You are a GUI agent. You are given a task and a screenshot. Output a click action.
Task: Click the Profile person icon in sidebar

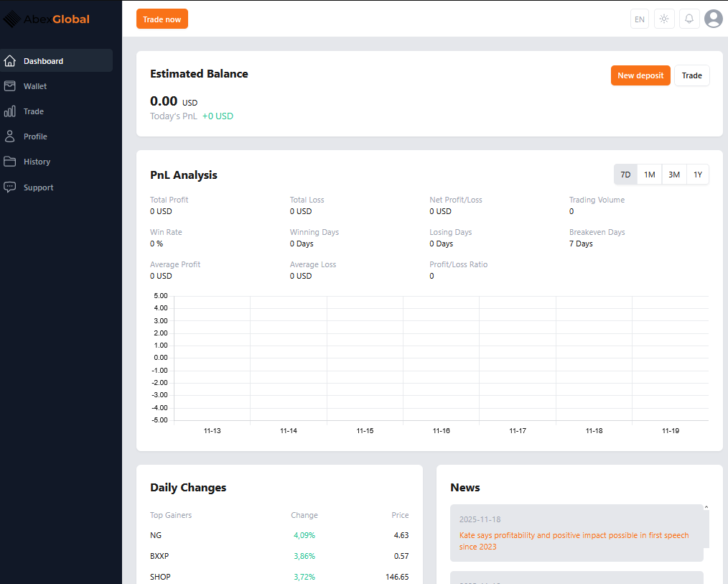click(x=10, y=136)
